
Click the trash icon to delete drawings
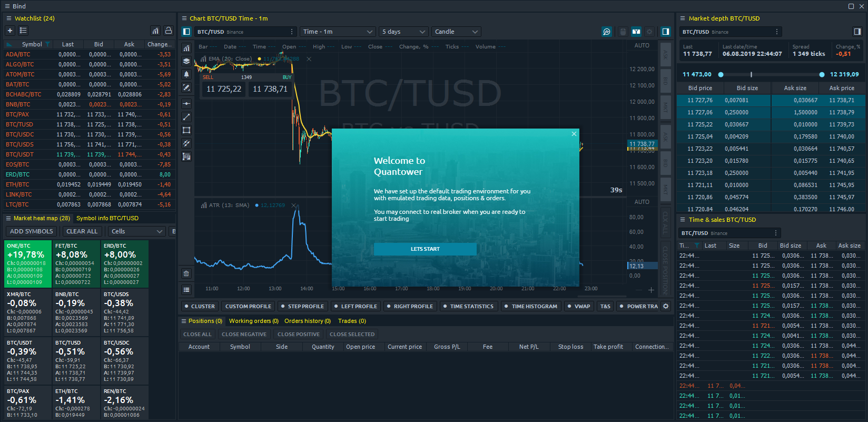click(186, 273)
